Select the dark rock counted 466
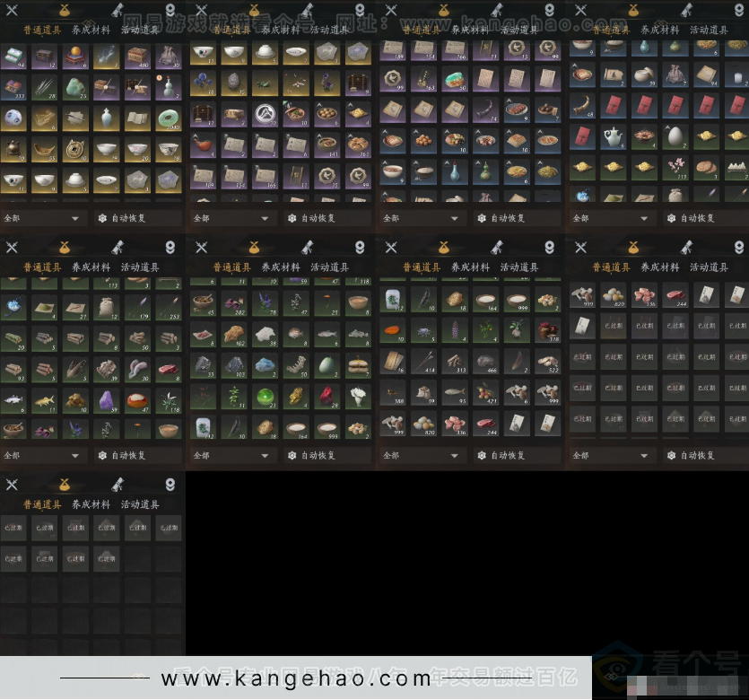Viewport: 749px width, 700px height. pyautogui.click(x=486, y=360)
